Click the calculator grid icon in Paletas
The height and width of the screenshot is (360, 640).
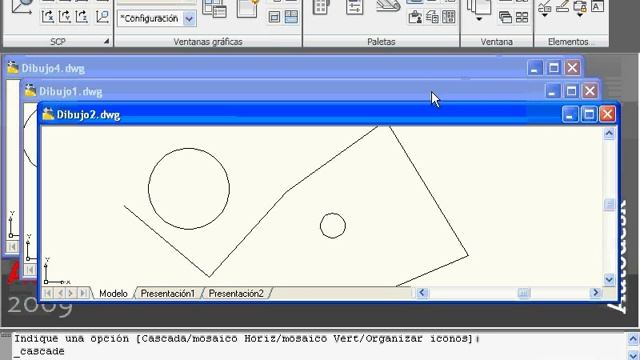(x=449, y=17)
